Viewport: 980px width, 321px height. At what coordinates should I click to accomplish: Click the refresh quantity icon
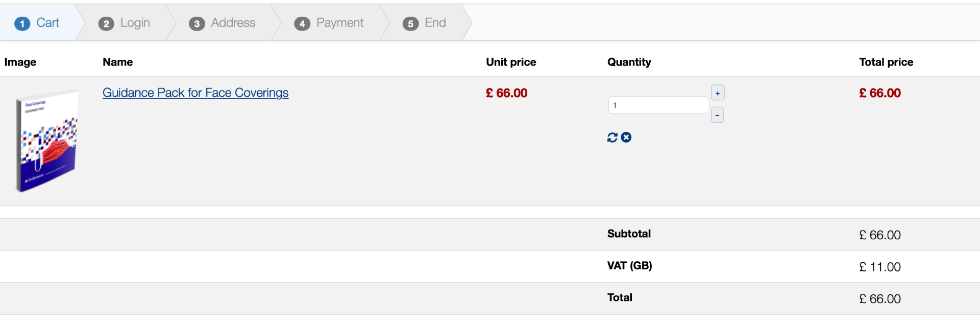click(612, 137)
